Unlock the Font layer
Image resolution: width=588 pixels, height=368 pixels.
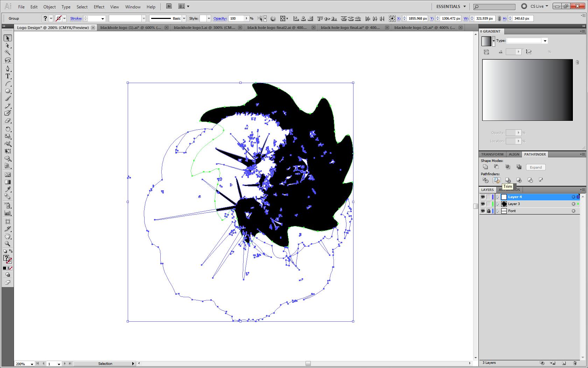[x=489, y=211]
